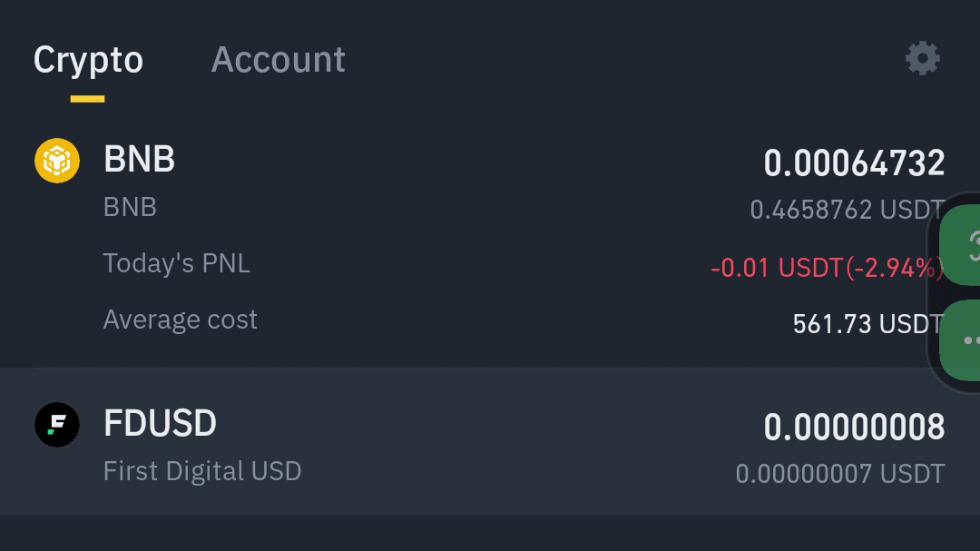The image size is (980, 551).
Task: Select the Crypto tab
Action: click(x=88, y=60)
